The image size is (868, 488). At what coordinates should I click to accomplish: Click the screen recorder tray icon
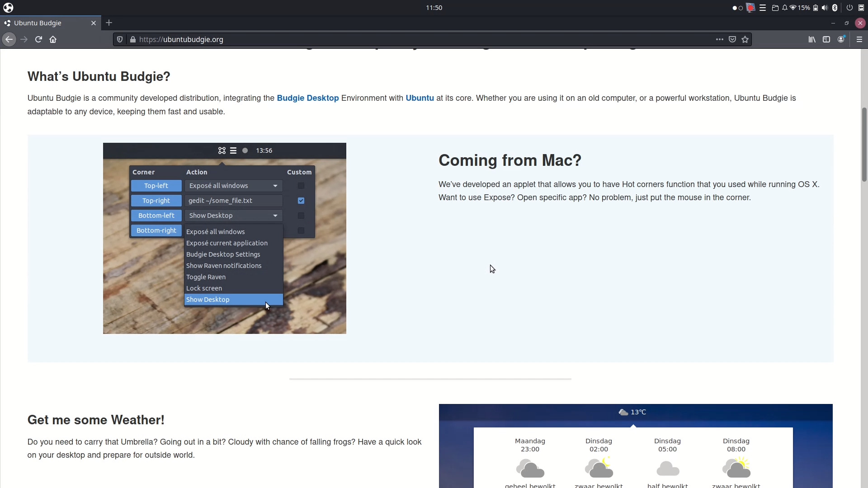(751, 8)
